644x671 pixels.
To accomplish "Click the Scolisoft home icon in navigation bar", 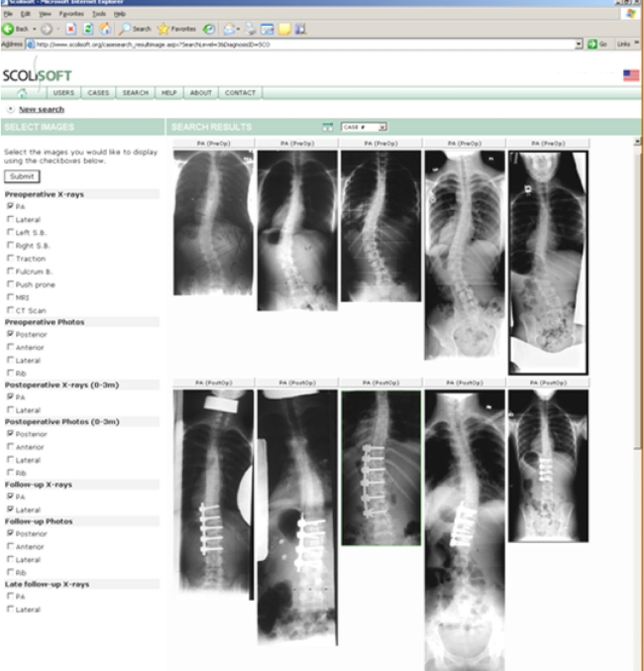I will click(x=22, y=92).
